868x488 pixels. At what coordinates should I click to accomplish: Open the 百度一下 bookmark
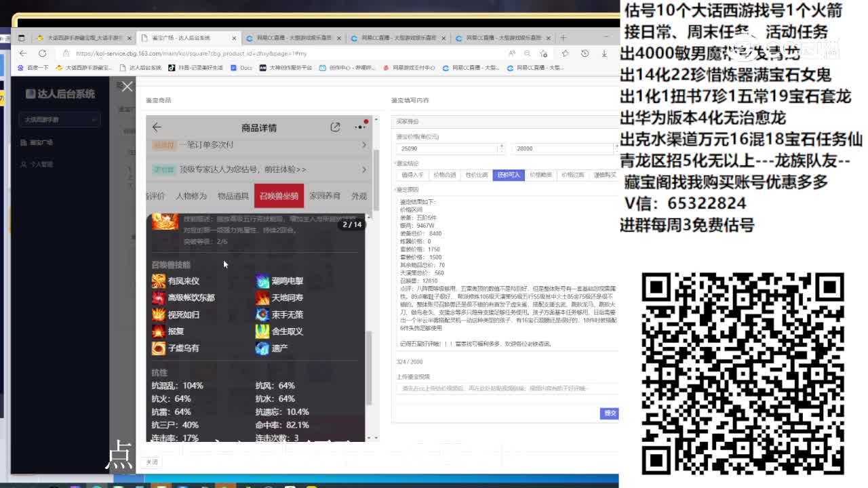pos(33,68)
